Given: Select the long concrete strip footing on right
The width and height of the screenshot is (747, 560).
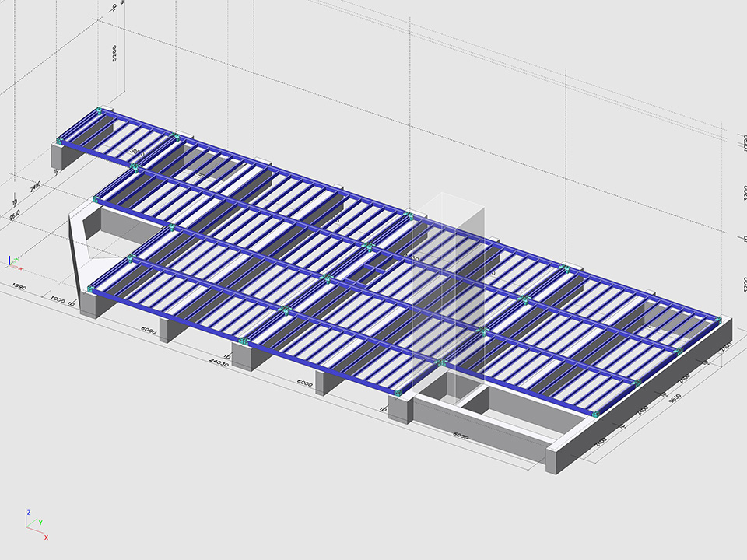Looking at the screenshot, I should coord(615,424).
